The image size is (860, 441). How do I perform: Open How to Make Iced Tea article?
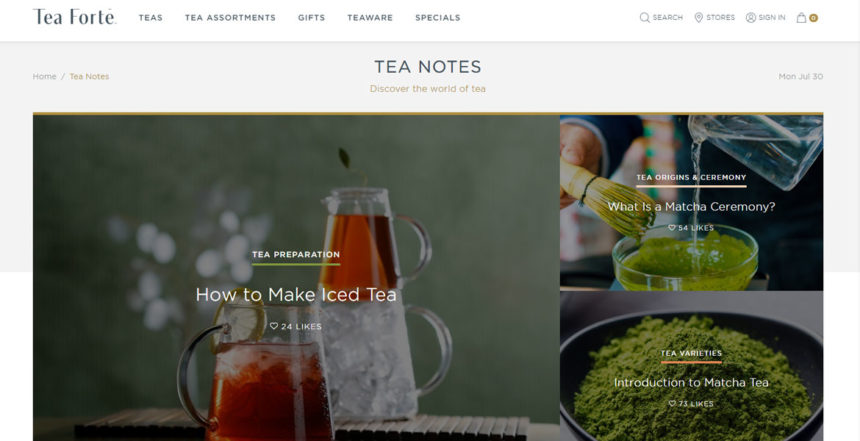click(296, 295)
